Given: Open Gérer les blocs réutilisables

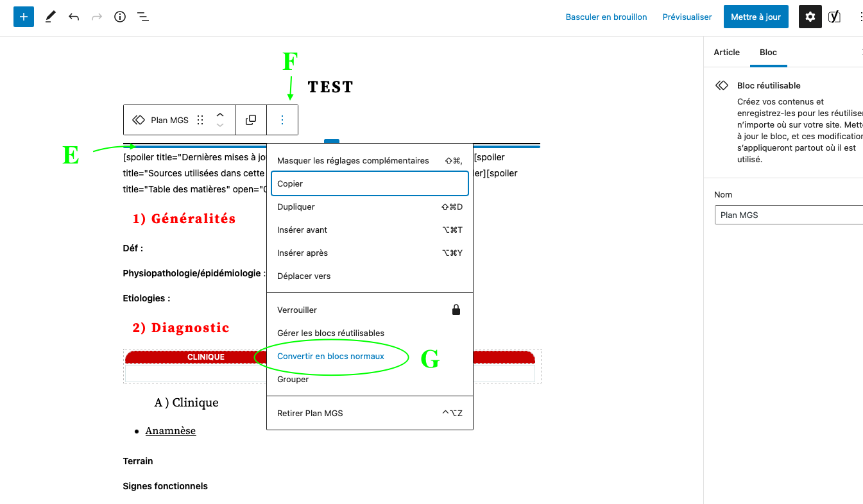Looking at the screenshot, I should [x=370, y=333].
